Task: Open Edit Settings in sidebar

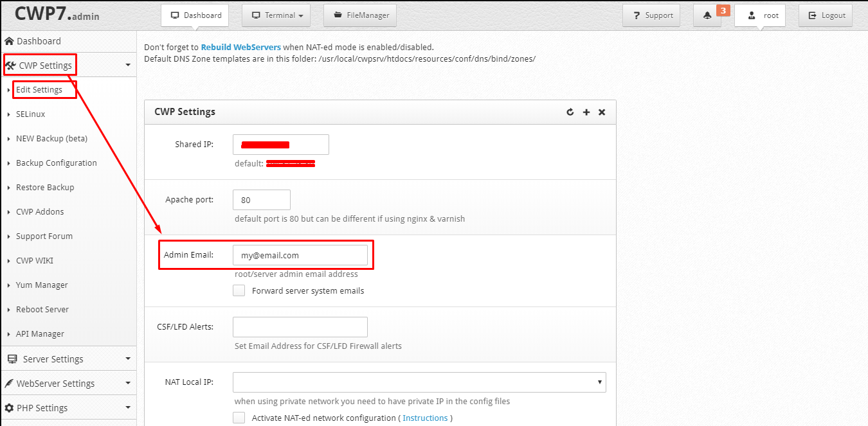Action: 39,90
